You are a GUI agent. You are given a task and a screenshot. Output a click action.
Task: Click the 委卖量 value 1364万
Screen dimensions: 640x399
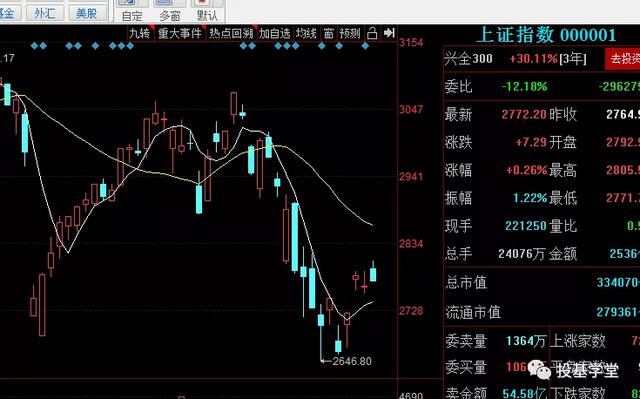pos(526,341)
